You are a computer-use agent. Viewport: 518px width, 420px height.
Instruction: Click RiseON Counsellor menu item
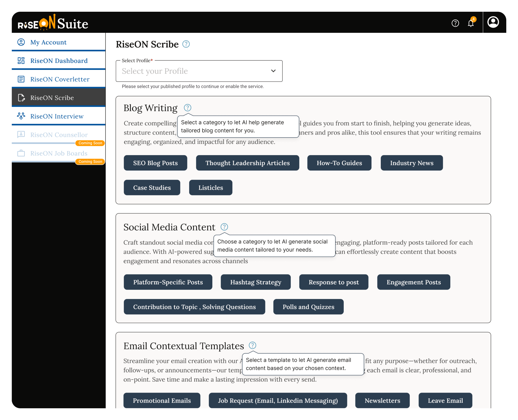tap(59, 135)
